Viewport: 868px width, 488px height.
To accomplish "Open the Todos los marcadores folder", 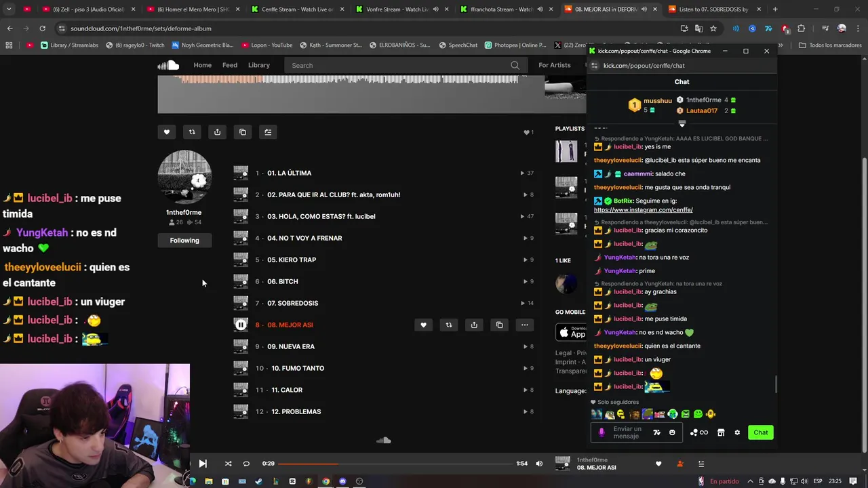I will coord(831,45).
